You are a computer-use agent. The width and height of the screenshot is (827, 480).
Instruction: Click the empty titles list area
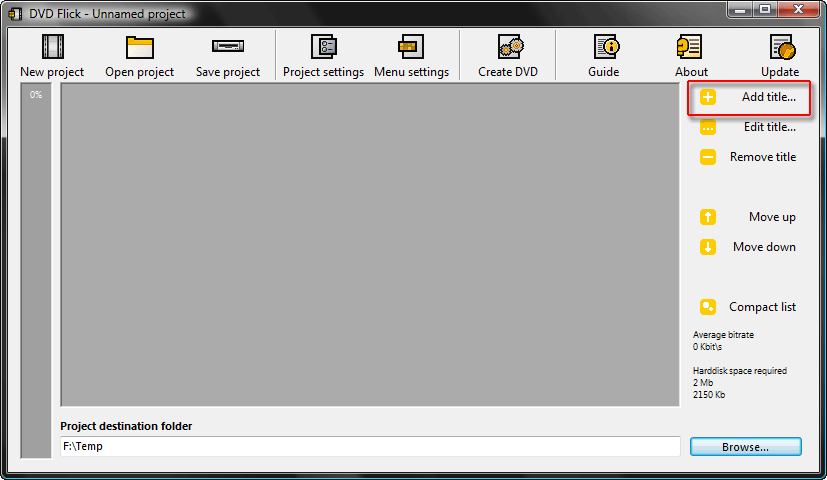click(370, 245)
